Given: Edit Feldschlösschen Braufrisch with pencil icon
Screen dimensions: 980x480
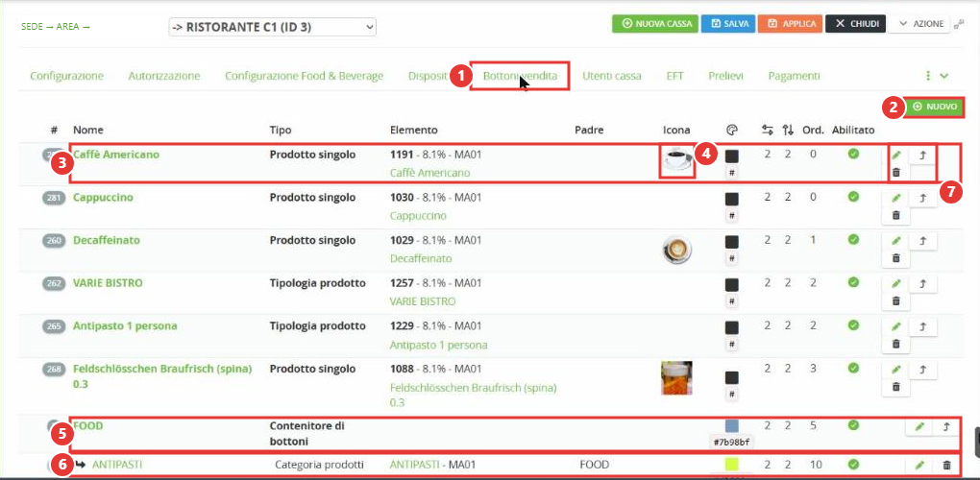Looking at the screenshot, I should (896, 370).
